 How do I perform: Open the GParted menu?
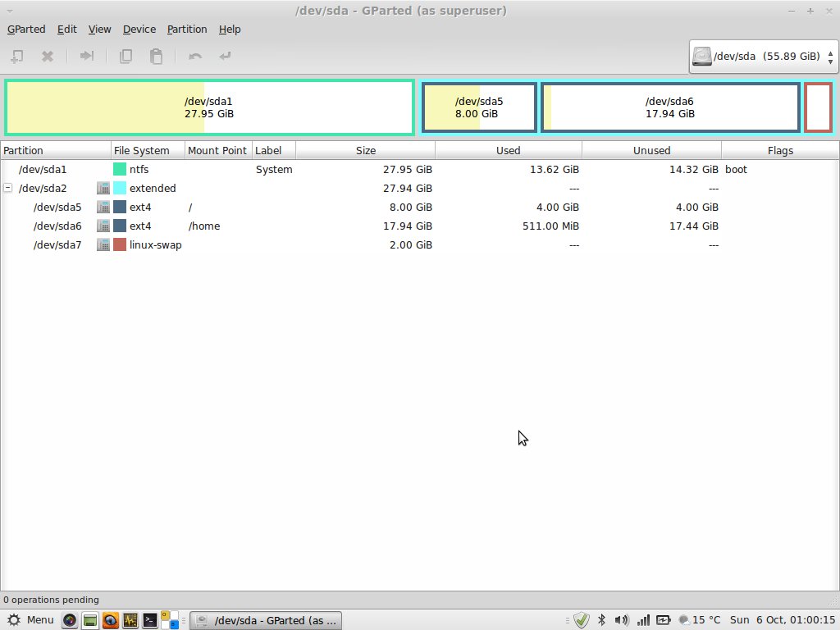[x=26, y=29]
